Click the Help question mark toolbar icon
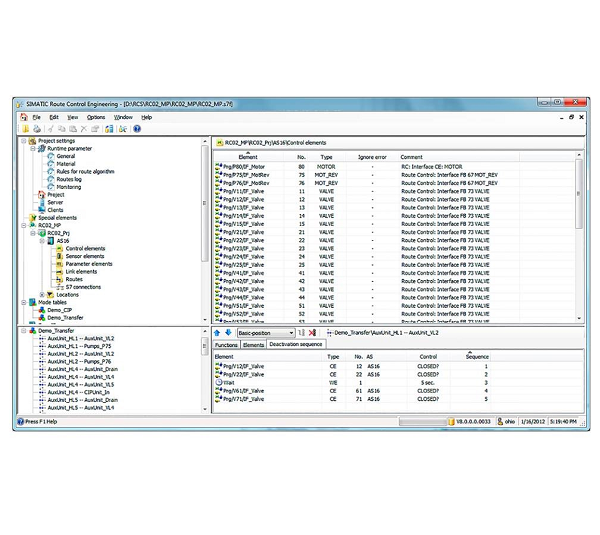Screen dimensions: 600x535 [x=137, y=129]
